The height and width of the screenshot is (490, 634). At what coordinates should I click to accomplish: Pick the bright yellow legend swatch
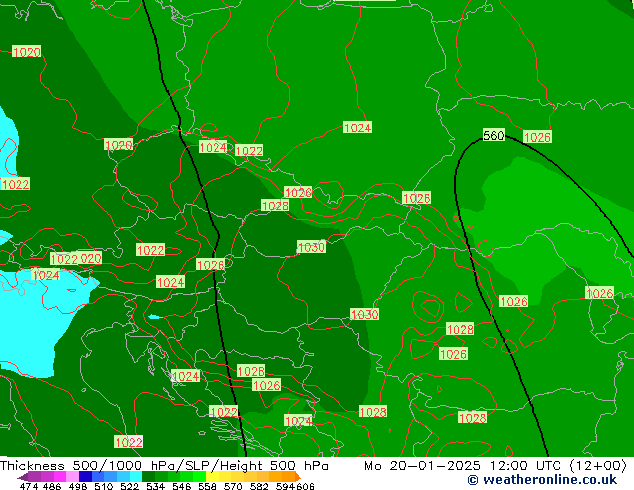click(212, 476)
